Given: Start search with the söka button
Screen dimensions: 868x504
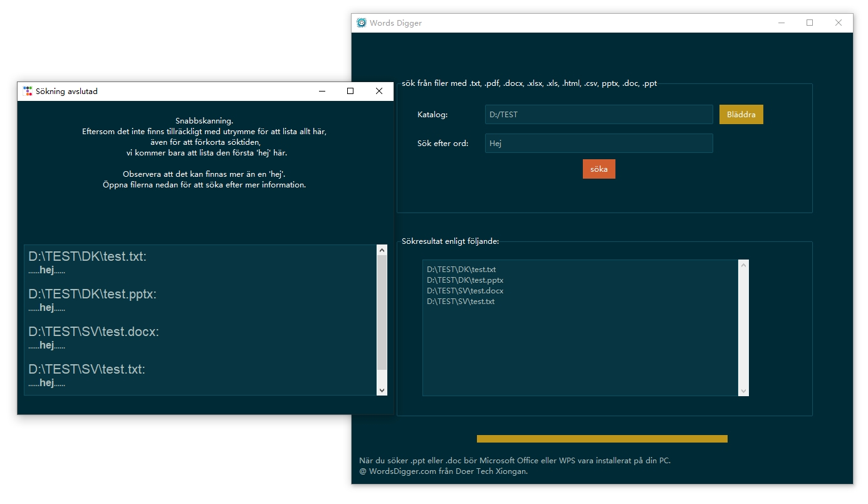Looking at the screenshot, I should [x=599, y=169].
